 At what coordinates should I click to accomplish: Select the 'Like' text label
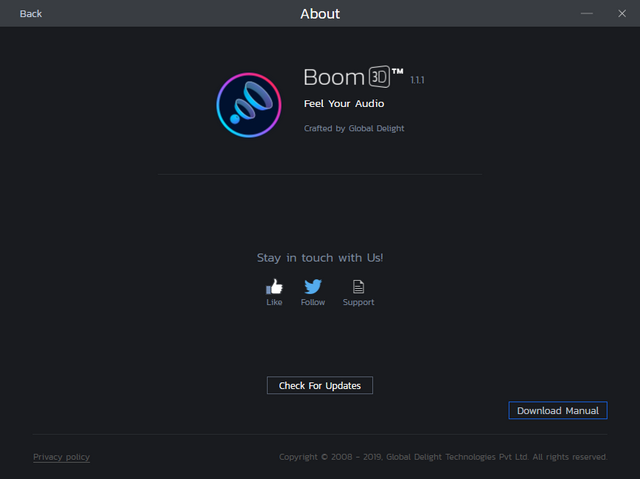274,302
